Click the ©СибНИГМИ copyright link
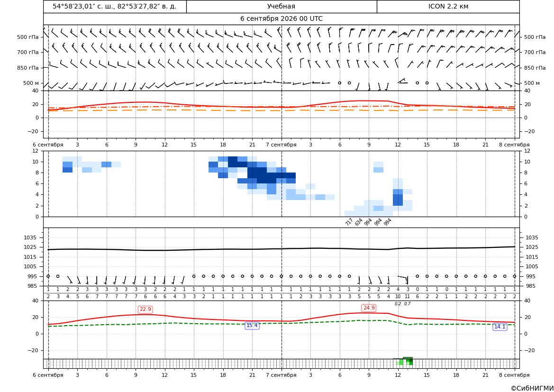The height and width of the screenshot is (392, 554). tap(532, 388)
